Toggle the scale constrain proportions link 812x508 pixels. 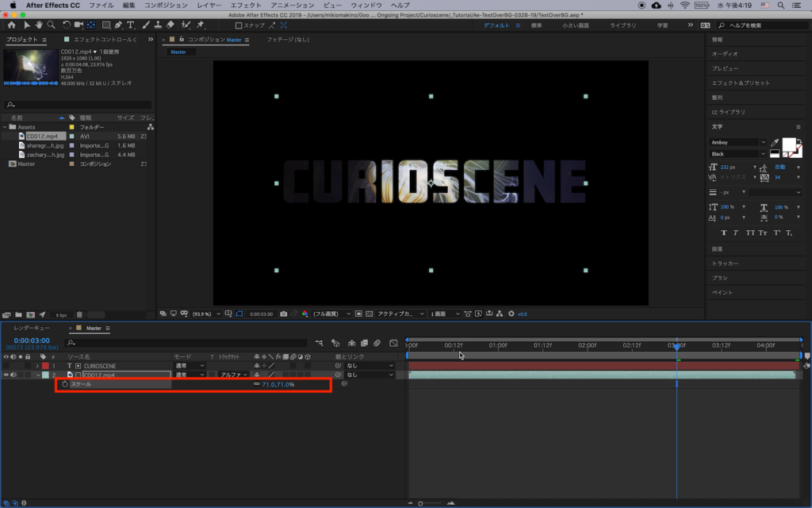256,384
